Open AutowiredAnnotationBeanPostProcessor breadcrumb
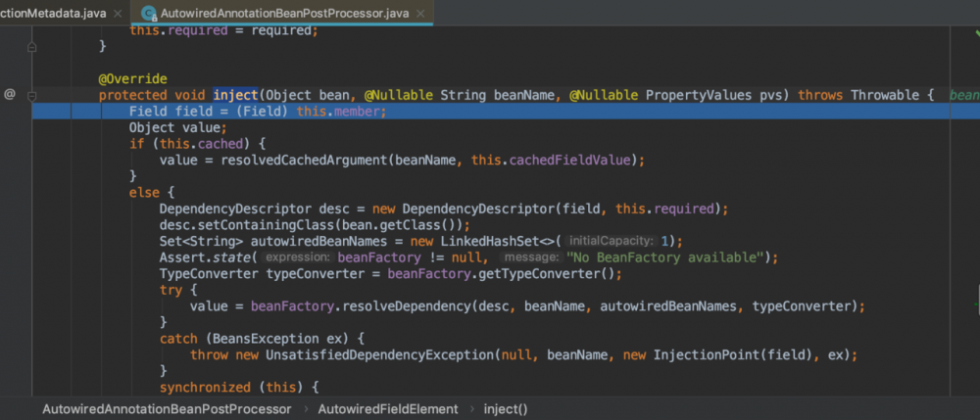Screen dimensions: 980x420 167,408
